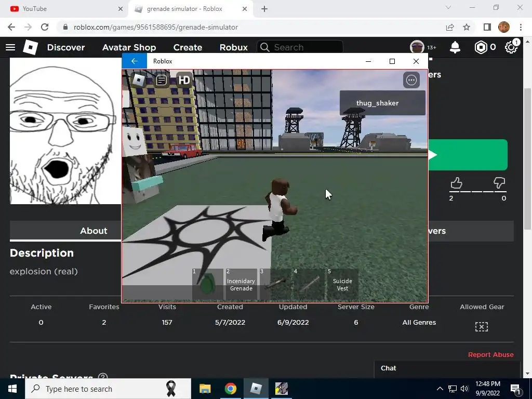
Task: Click the browser address bar URL
Action: point(156,27)
